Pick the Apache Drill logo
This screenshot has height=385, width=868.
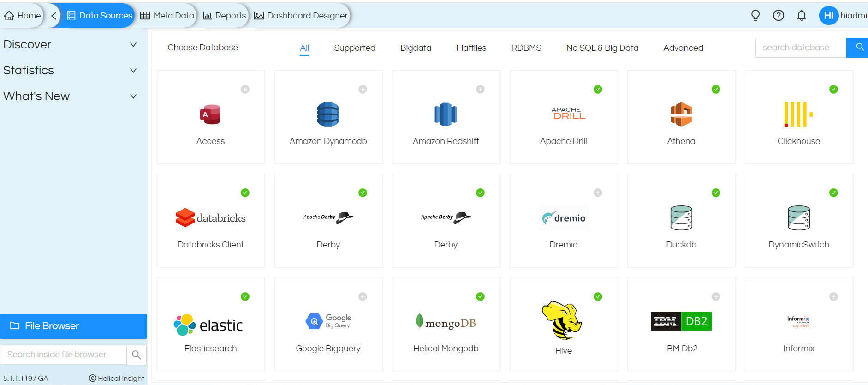(569, 114)
